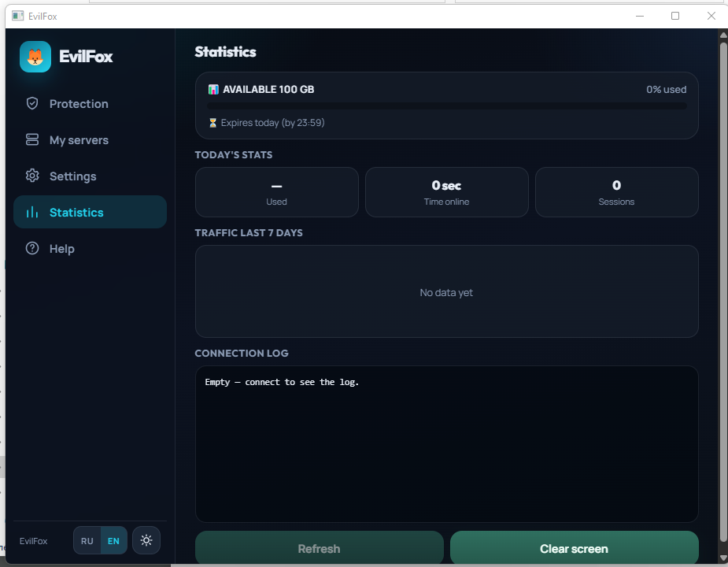Click the EvilFox brand name in sidebar header
The image size is (728, 567).
[86, 57]
